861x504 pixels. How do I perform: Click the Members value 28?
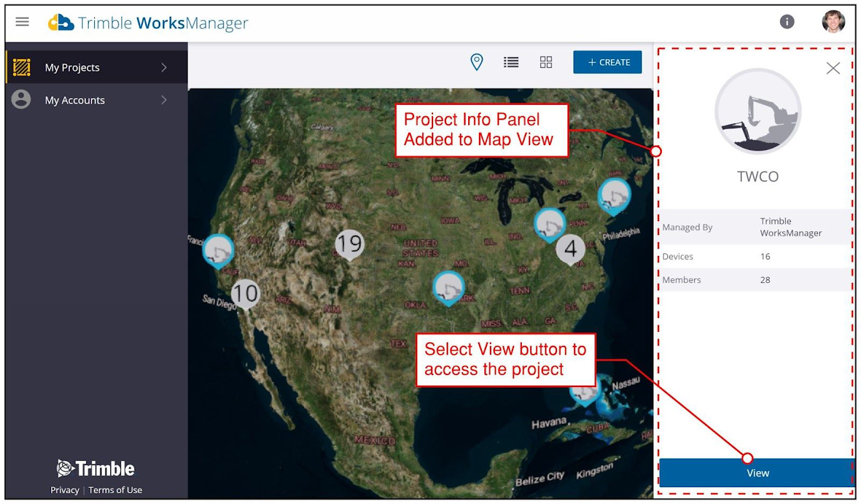point(765,280)
